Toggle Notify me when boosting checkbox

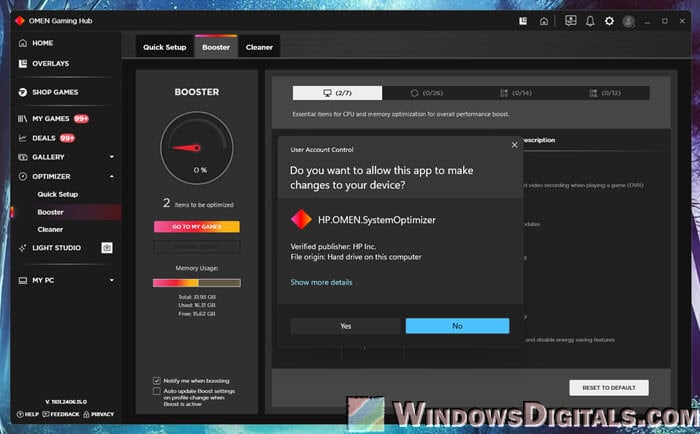pyautogui.click(x=156, y=381)
